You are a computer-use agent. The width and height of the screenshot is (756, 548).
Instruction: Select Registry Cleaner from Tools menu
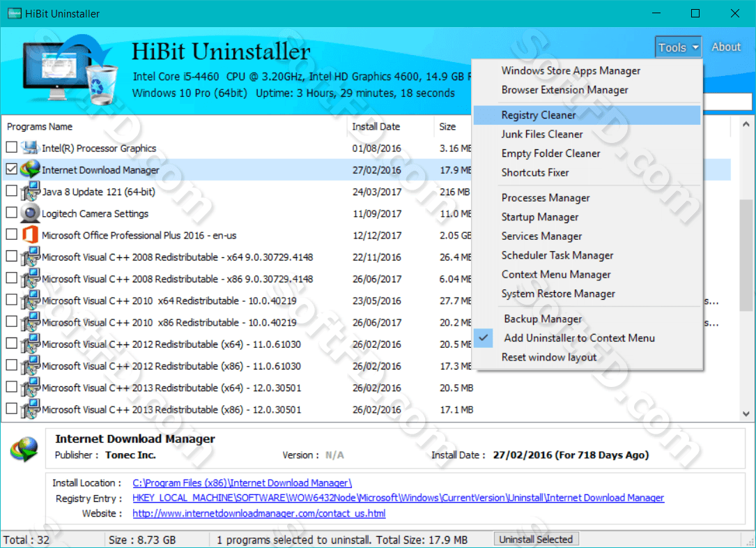point(587,115)
